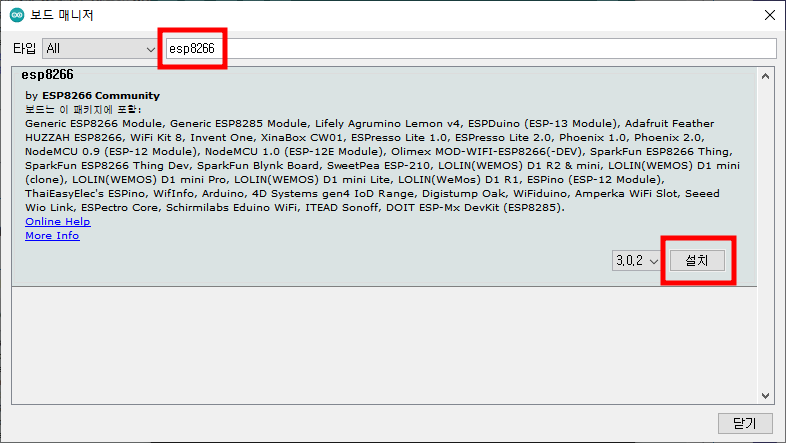Click the 설치 install button
The image size is (786, 443).
point(697,261)
